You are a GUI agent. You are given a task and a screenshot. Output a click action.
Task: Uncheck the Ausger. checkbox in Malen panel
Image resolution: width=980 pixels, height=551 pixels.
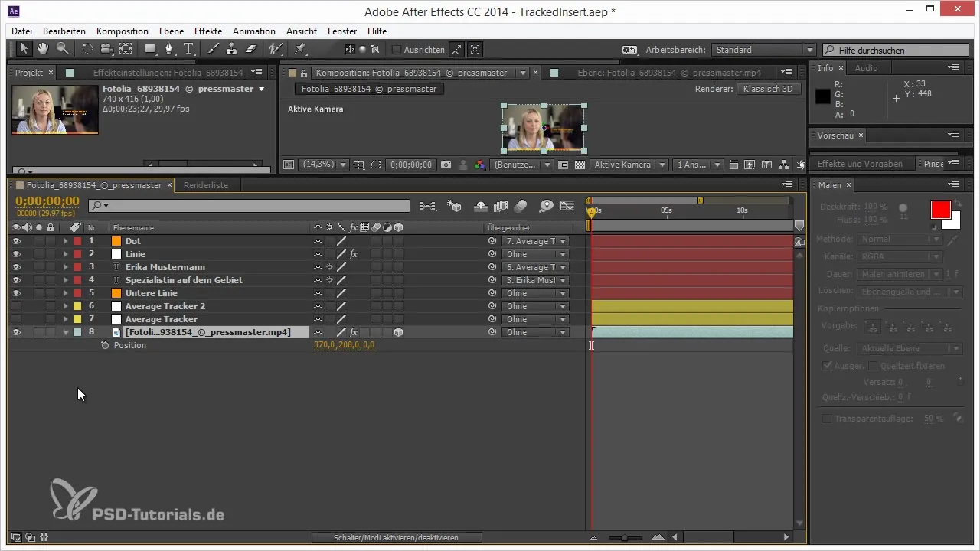pyautogui.click(x=827, y=366)
